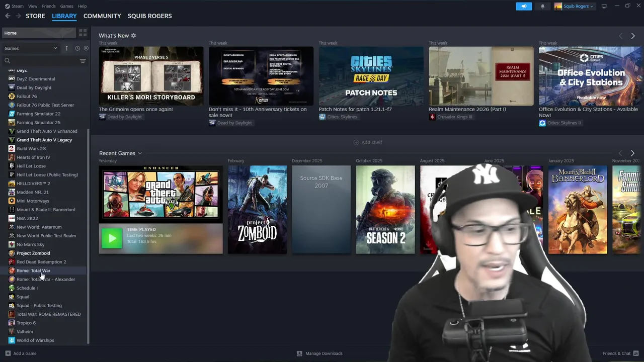Click the back navigation arrow

click(8, 16)
